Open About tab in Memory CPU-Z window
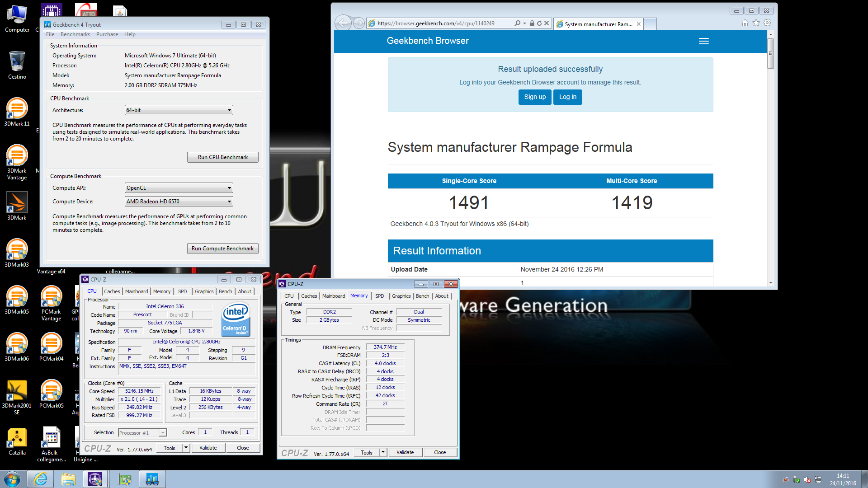868x488 pixels. point(442,296)
